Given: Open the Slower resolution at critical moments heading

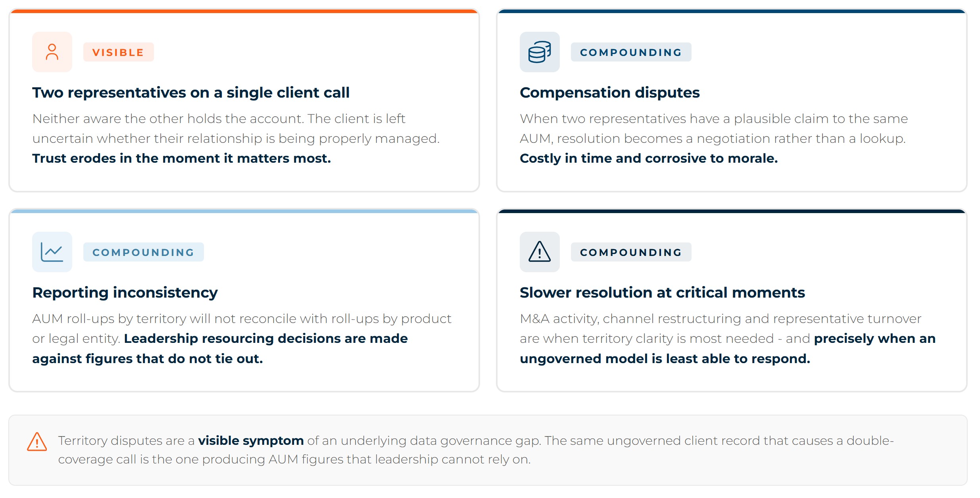Looking at the screenshot, I should 662,292.
